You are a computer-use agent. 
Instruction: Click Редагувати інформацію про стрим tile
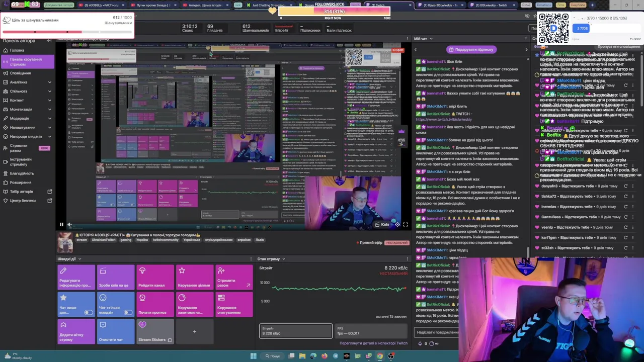tap(76, 278)
